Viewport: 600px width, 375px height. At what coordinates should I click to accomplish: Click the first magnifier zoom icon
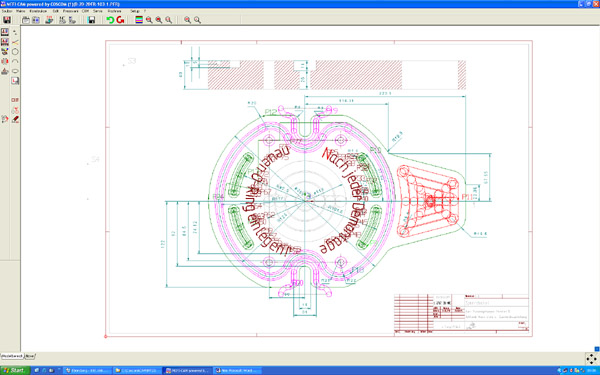pyautogui.click(x=149, y=20)
